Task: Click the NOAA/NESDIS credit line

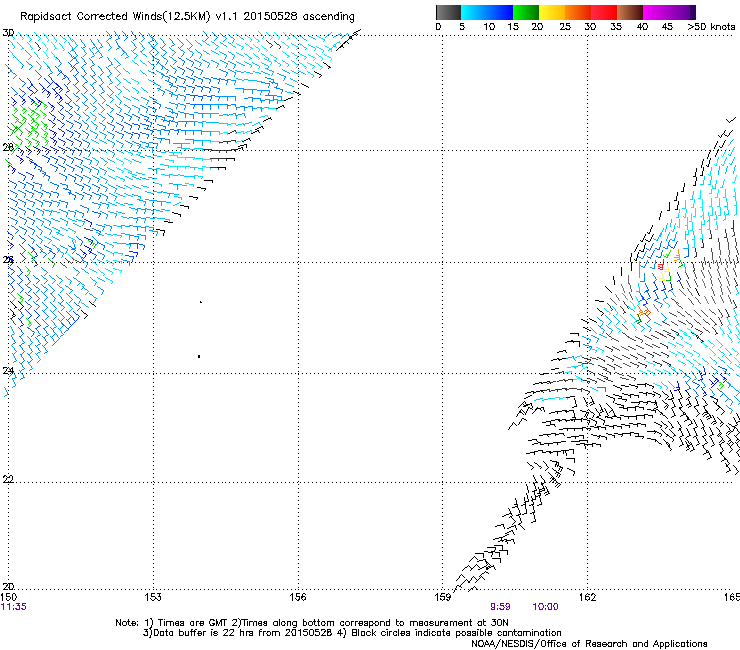Action: tap(589, 644)
